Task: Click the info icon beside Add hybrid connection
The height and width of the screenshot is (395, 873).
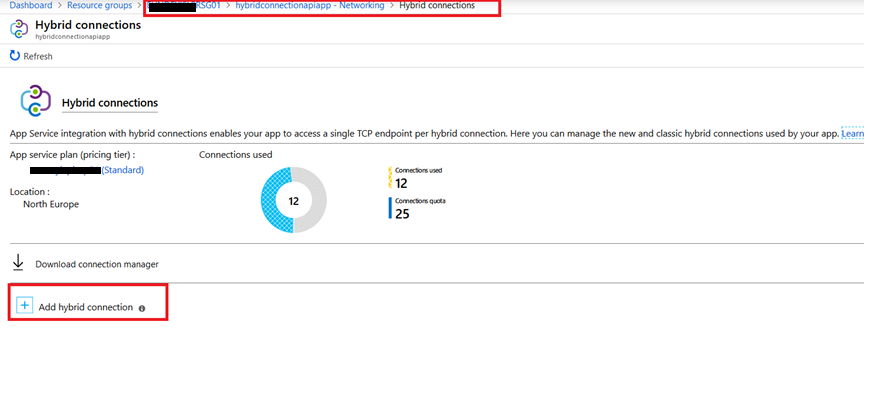Action: [x=142, y=308]
